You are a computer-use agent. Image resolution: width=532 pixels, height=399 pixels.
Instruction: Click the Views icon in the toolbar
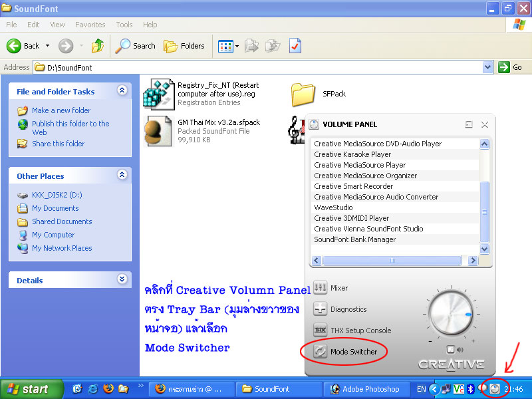pyautogui.click(x=225, y=46)
